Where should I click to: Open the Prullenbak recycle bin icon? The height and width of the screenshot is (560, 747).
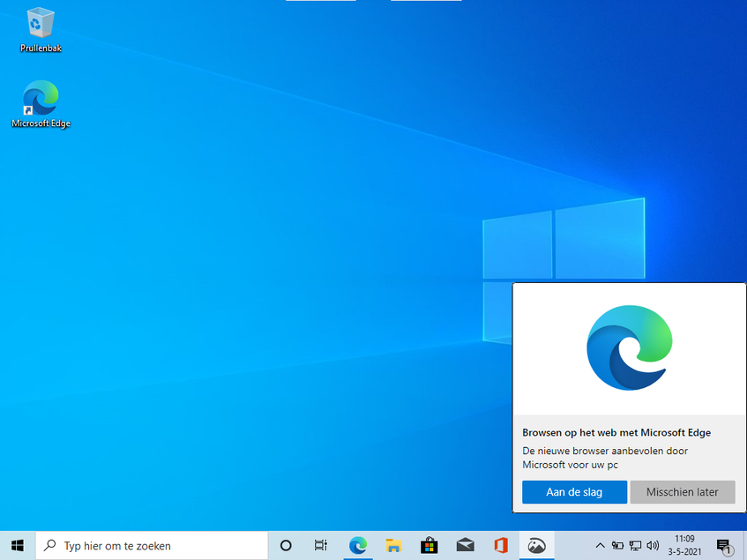(x=41, y=25)
